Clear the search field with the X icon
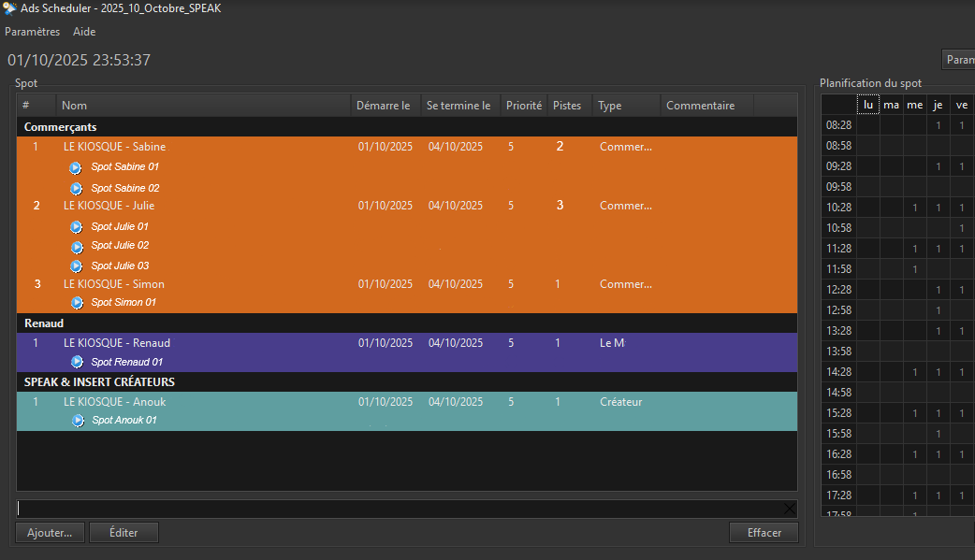975x560 pixels. 790,509
